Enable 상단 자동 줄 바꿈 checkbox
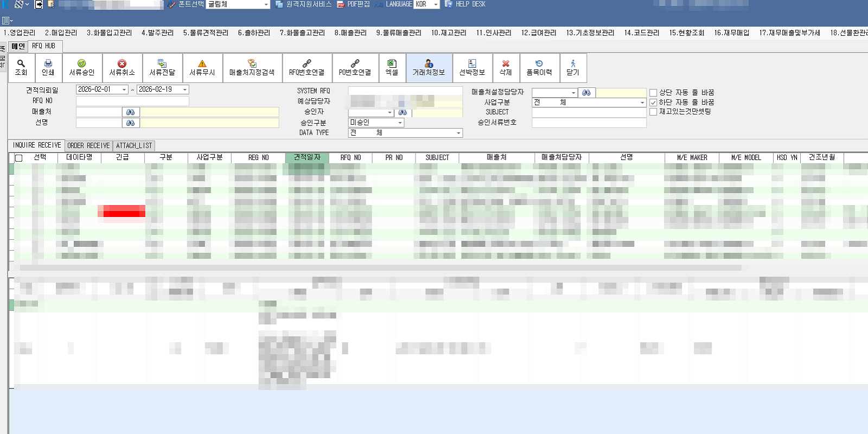The width and height of the screenshot is (868, 434). point(653,93)
